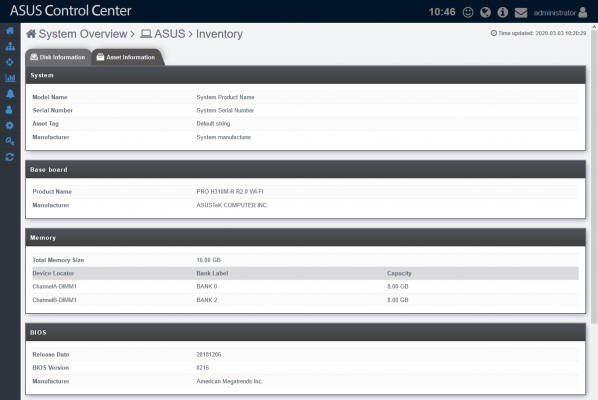Screen dimensions: 598x400
Task: Open the user account sidebar icon
Action: (x=9, y=110)
